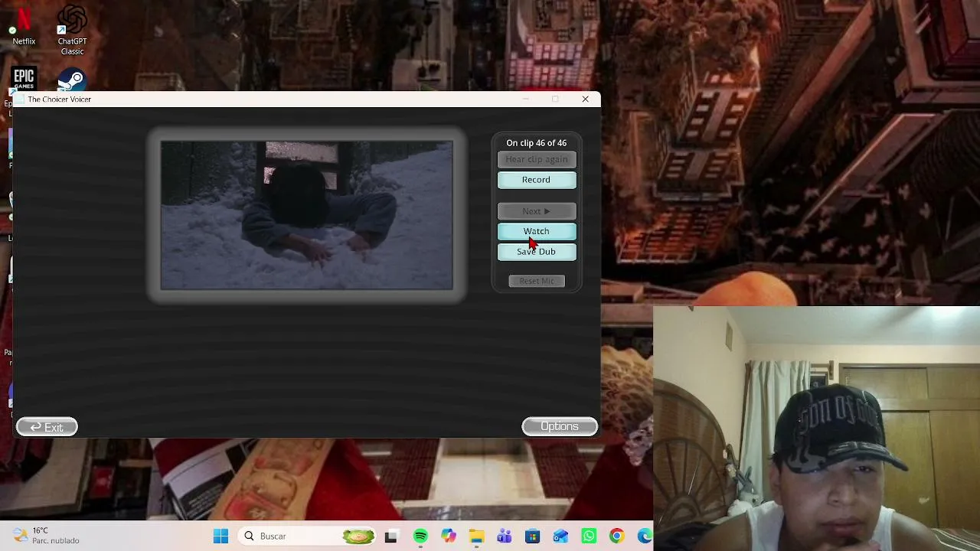Open Task View from the taskbar

tap(391, 536)
